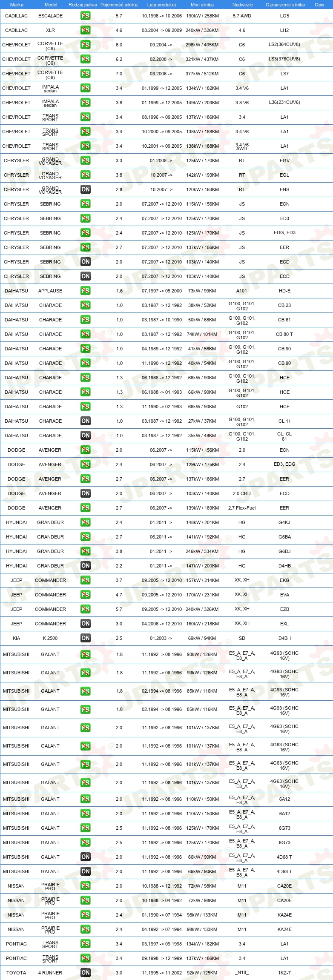Click the PB icon for Impala sedan 3.8
This screenshot has width=333, height=980.
point(85,103)
